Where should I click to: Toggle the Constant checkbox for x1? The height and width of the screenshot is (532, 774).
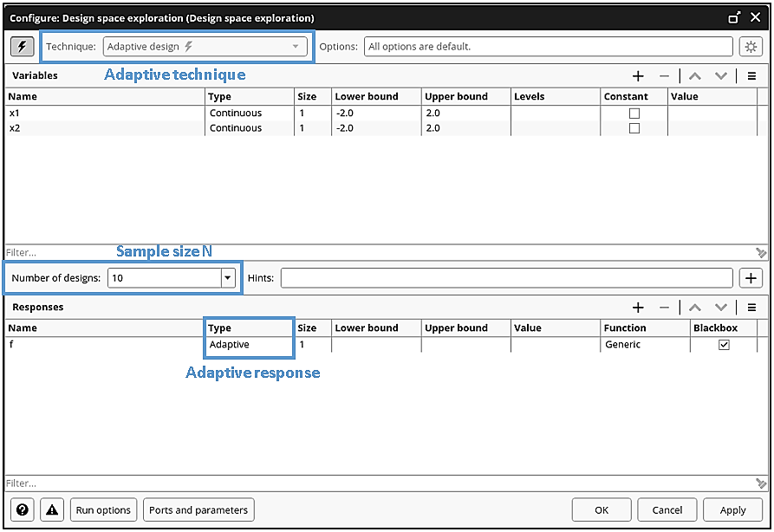(634, 114)
